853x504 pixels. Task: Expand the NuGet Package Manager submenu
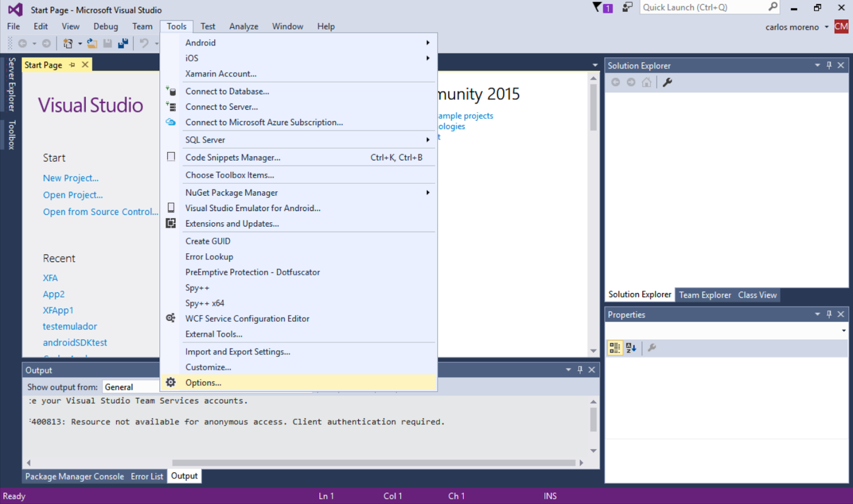(x=299, y=192)
